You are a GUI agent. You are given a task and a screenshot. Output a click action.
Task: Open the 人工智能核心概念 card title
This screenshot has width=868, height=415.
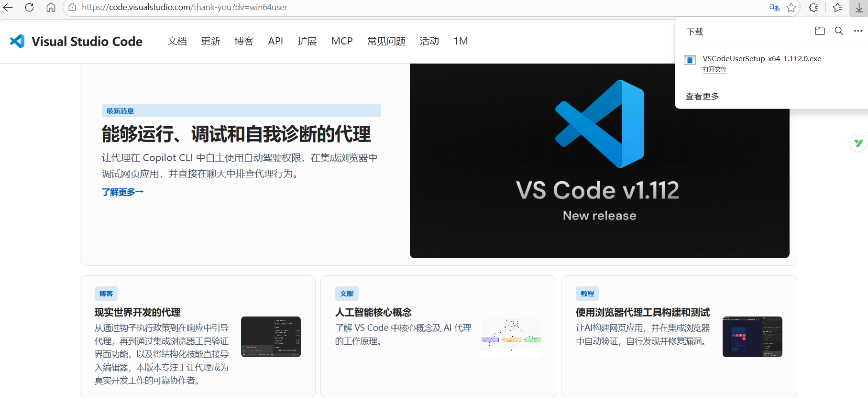pyautogui.click(x=374, y=312)
